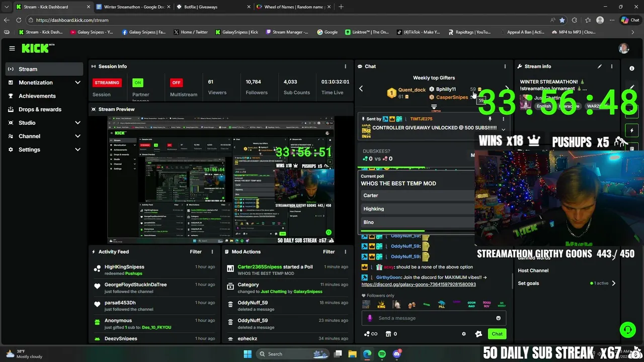Switch to BotRix Giveaways tab
Viewport: 644px width, 362px height.
(x=214, y=7)
